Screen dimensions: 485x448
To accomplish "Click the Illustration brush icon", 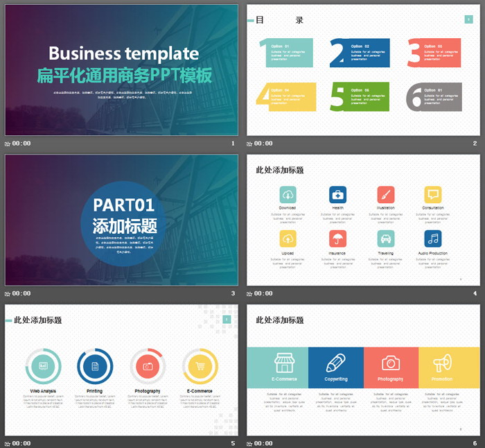I will click(386, 195).
